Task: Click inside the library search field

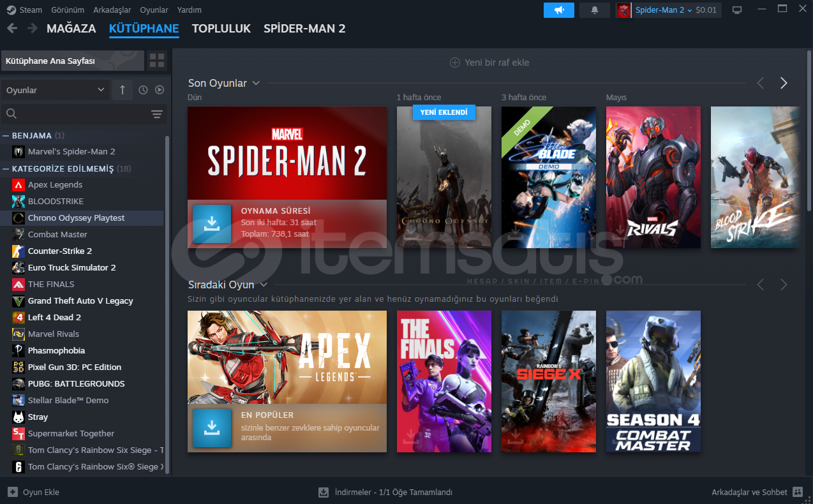Action: click(70, 114)
